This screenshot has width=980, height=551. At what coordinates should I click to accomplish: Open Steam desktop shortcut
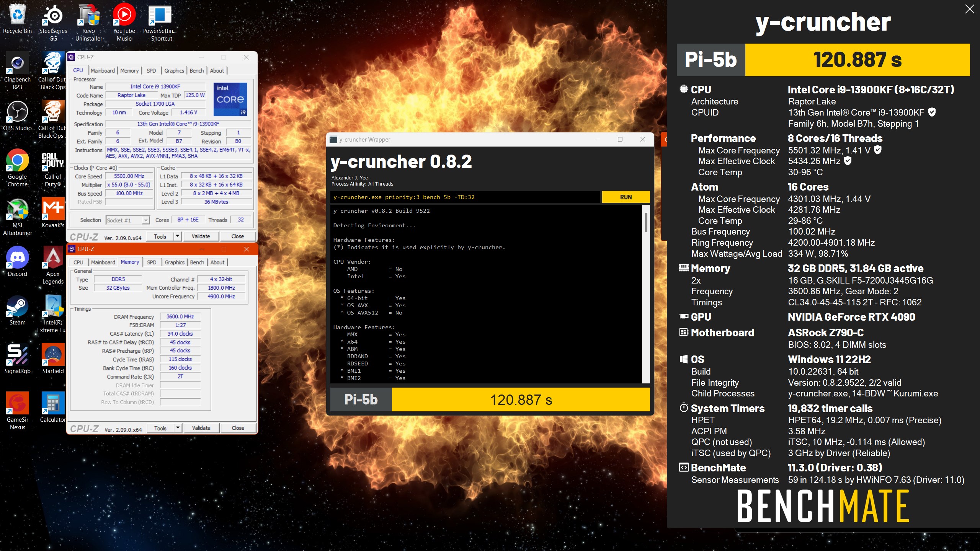pyautogui.click(x=17, y=310)
